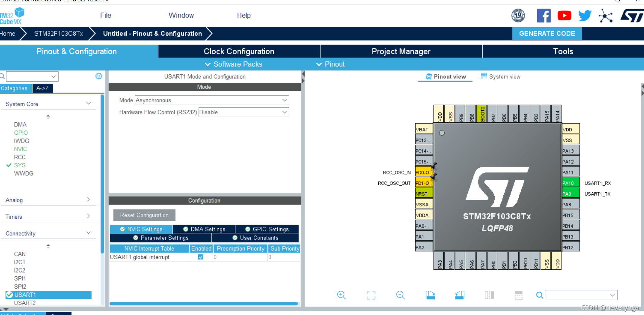Screen dimensions: 644x315
Task: Open Hardware Flow Control dropdown
Action: click(x=244, y=112)
